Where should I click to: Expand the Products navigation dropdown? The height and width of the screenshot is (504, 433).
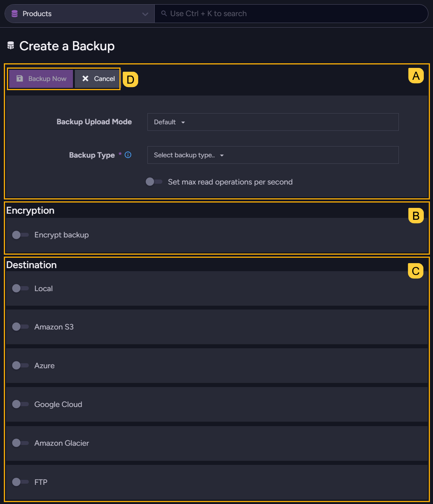click(x=79, y=13)
